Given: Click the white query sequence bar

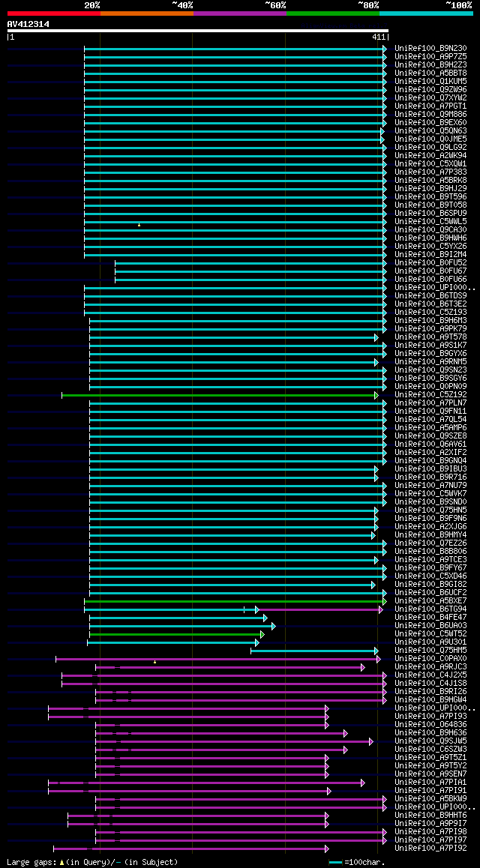Looking at the screenshot, I should 198,31.
